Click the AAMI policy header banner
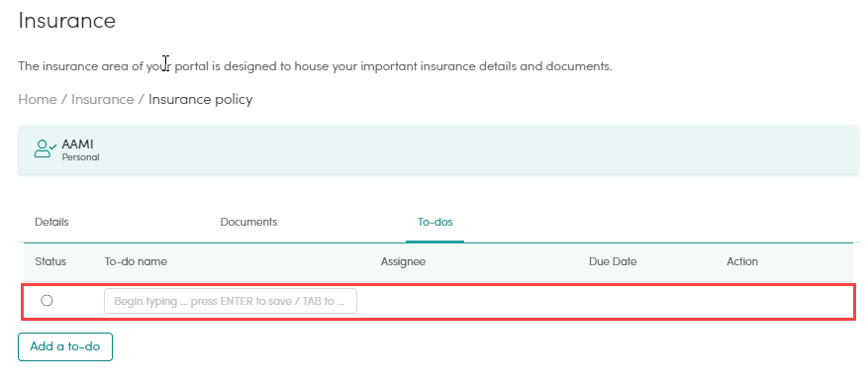This screenshot has width=868, height=388. (438, 150)
